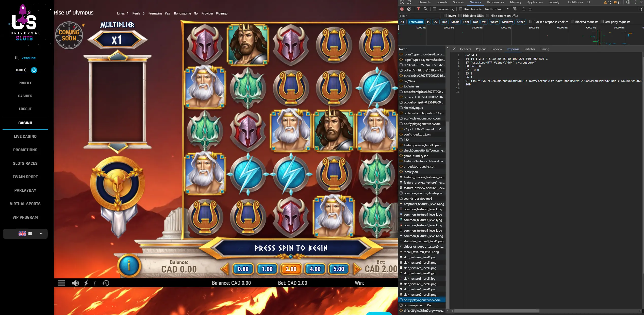Screen dimensions: 644x315
Task: Open the Timing tab
Action: (x=544, y=49)
